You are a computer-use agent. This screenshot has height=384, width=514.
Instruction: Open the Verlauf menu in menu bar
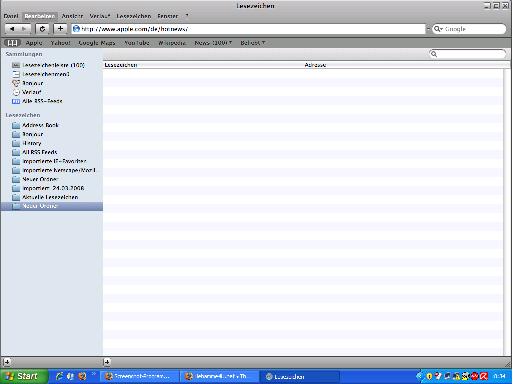pos(99,16)
